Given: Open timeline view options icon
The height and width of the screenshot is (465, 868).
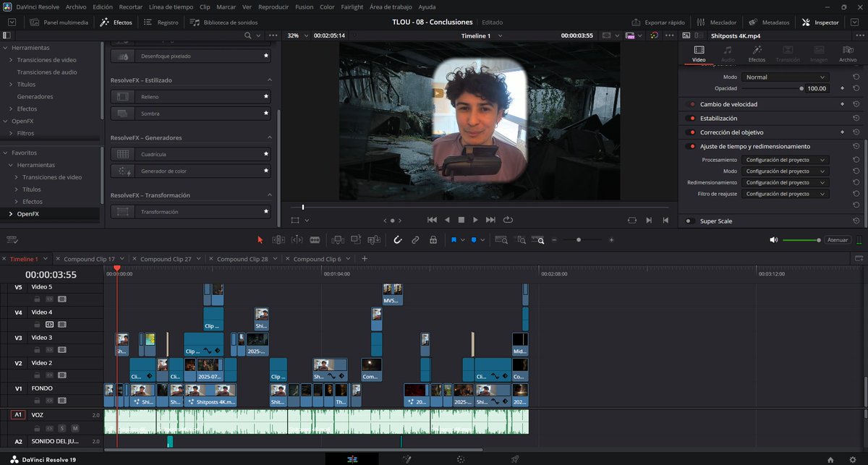Looking at the screenshot, I should coord(12,239).
